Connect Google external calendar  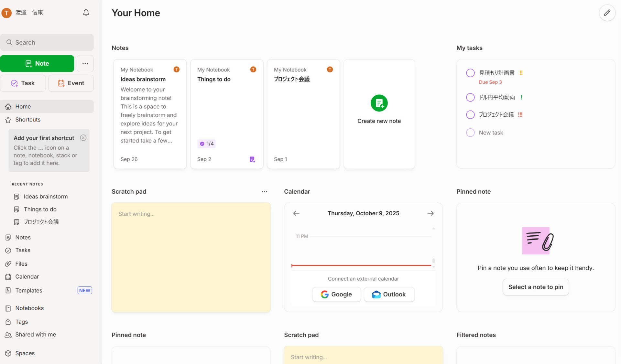336,294
